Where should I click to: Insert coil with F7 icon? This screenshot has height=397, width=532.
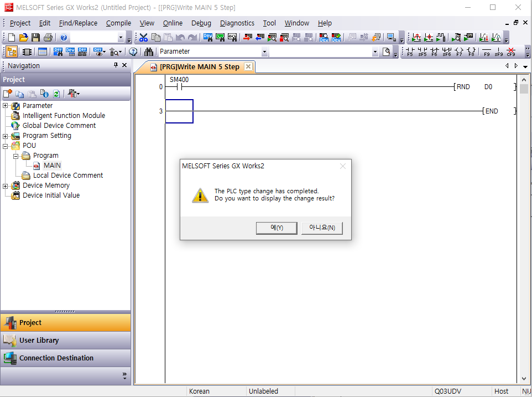click(x=459, y=51)
